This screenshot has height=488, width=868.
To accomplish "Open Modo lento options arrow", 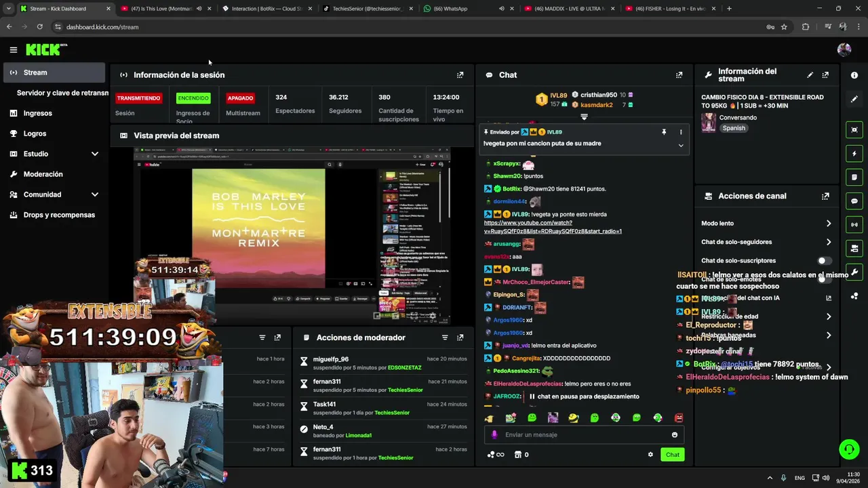I will coord(828,223).
